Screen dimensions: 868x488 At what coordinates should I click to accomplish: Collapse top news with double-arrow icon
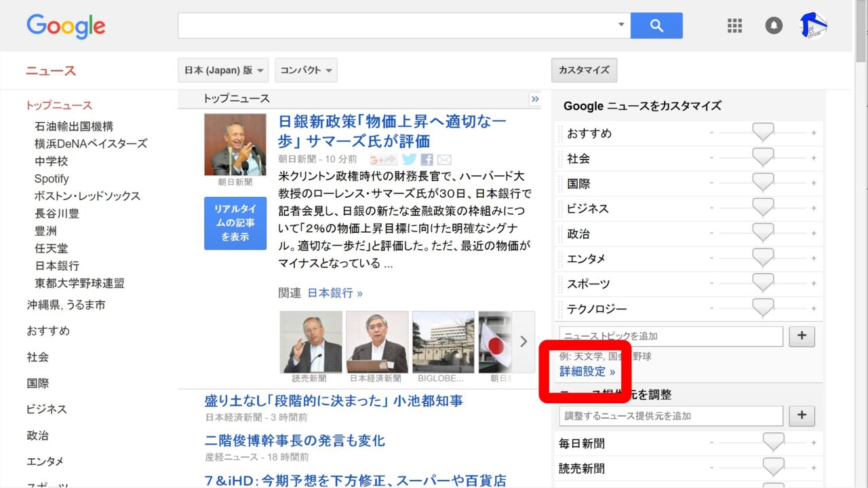[535, 99]
